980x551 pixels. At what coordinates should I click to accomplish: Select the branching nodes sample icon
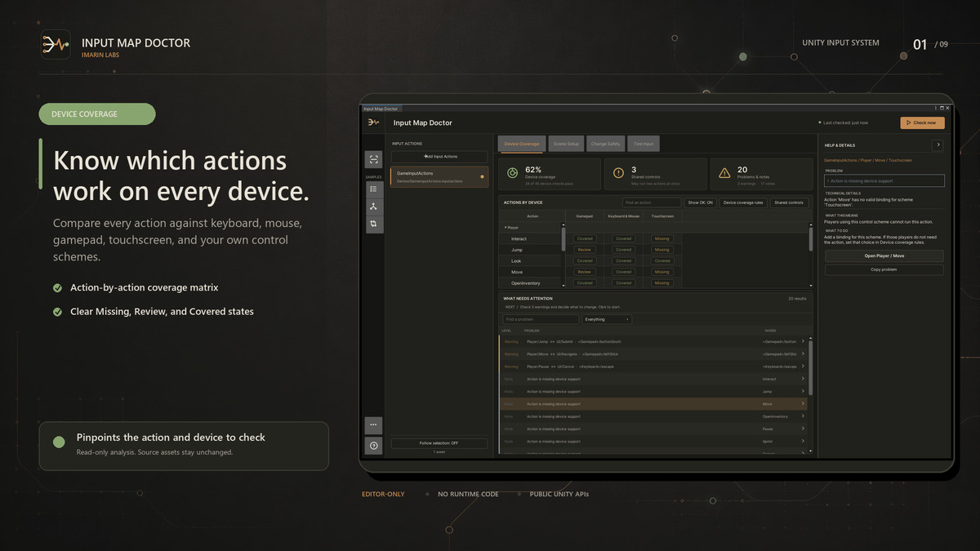pyautogui.click(x=373, y=207)
